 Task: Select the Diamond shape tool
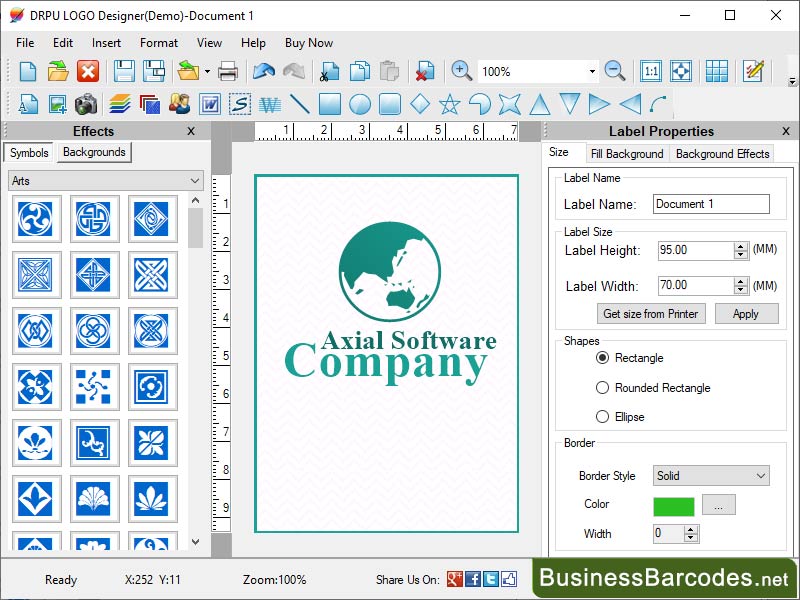pyautogui.click(x=420, y=103)
